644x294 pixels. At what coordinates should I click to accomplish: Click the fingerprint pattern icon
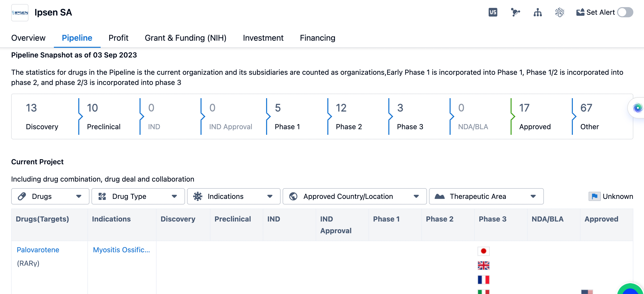[560, 12]
